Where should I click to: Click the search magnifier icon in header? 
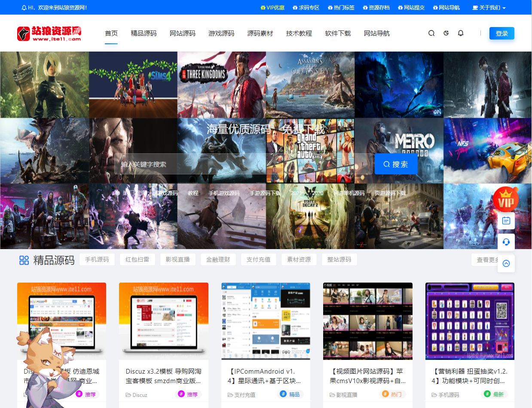tap(431, 33)
